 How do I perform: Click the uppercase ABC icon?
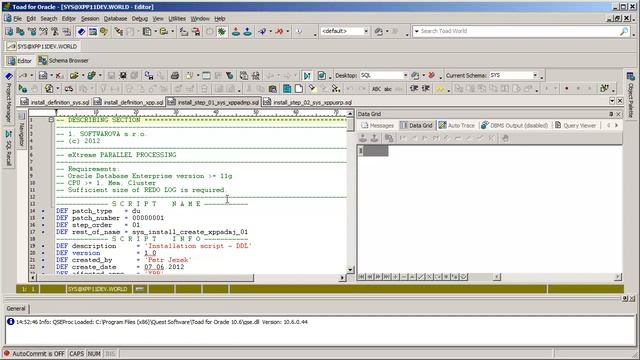tap(376, 89)
